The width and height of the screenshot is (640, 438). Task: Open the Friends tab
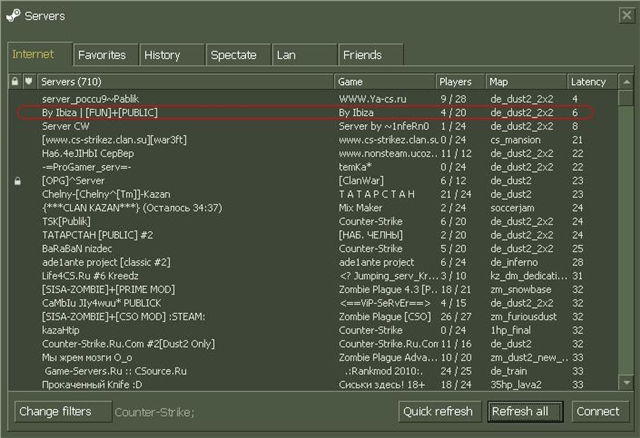[x=371, y=55]
